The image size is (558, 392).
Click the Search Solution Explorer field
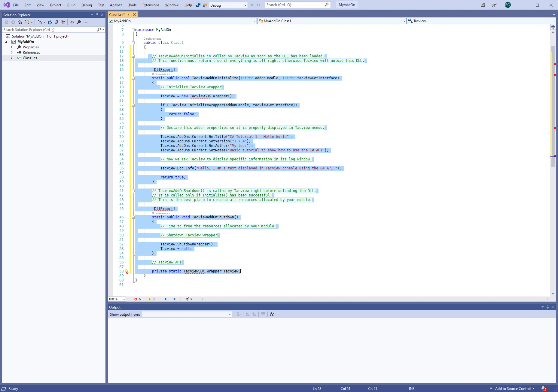click(x=50, y=30)
